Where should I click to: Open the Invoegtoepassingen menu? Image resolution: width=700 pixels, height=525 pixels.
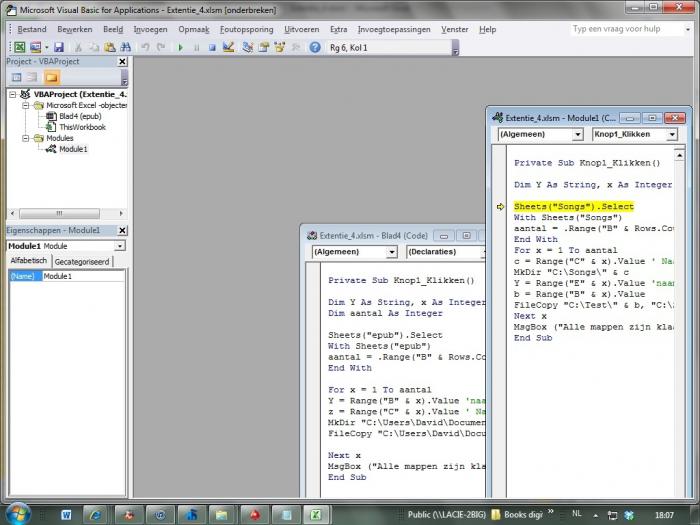click(x=394, y=29)
